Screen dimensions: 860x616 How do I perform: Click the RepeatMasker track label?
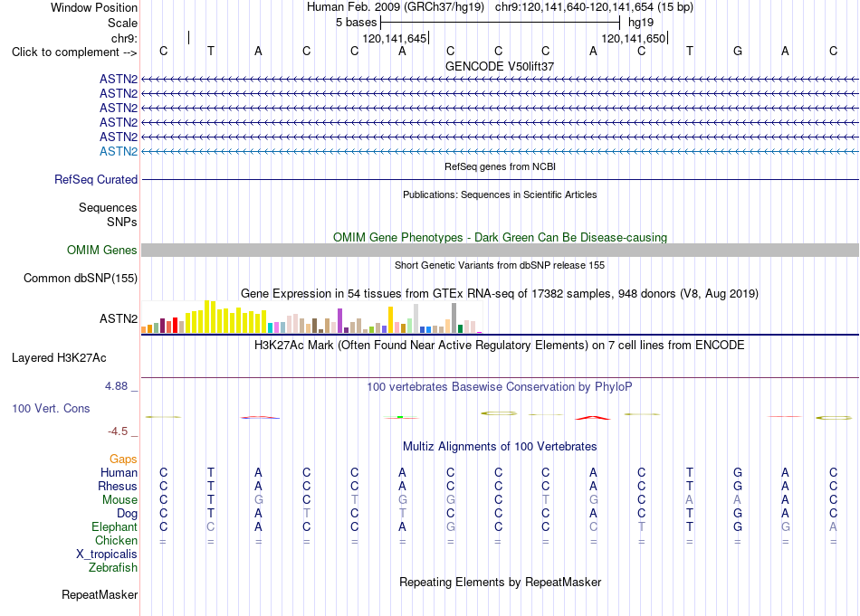pyautogui.click(x=100, y=594)
